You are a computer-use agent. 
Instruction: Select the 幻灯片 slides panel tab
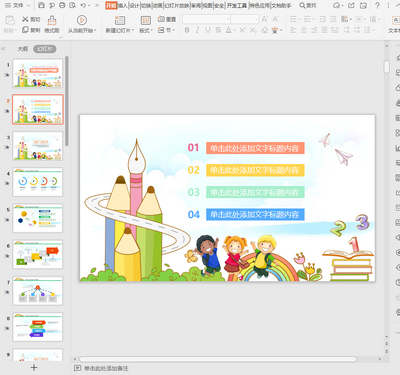(45, 49)
